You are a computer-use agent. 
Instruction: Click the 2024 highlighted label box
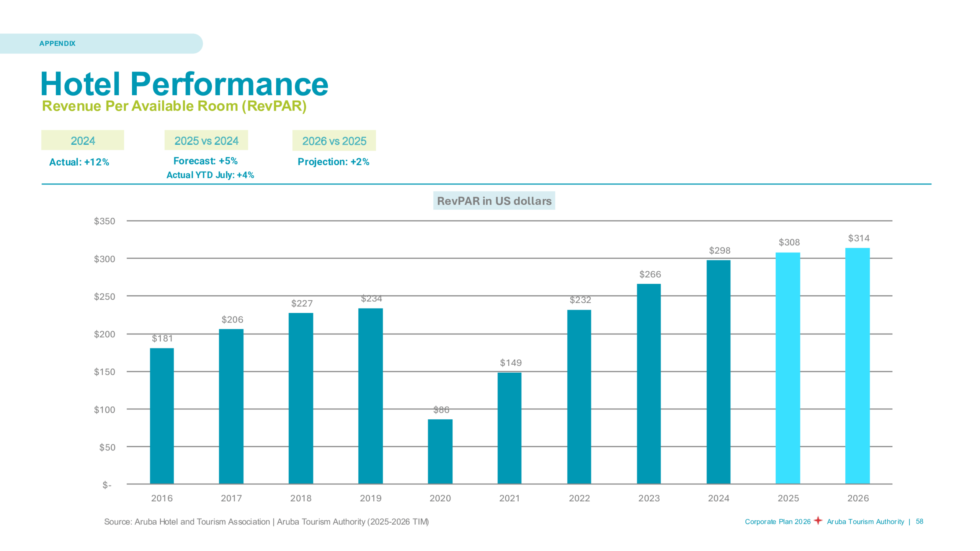[82, 141]
